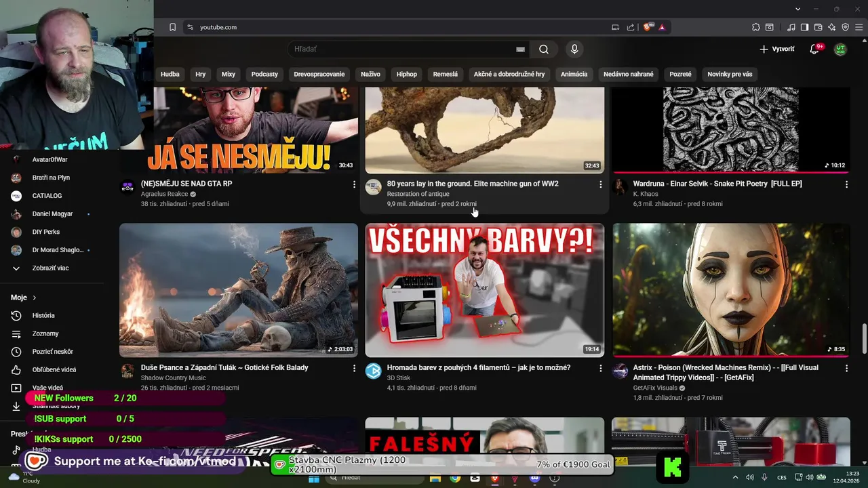The height and width of the screenshot is (488, 868).
Task: Open the Leo AI sparkle icon
Action: (831, 27)
